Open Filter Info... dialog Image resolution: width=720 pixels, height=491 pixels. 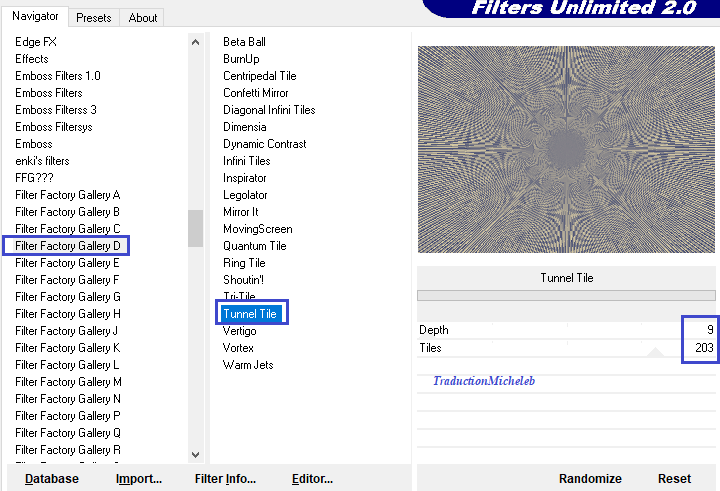tap(225, 479)
